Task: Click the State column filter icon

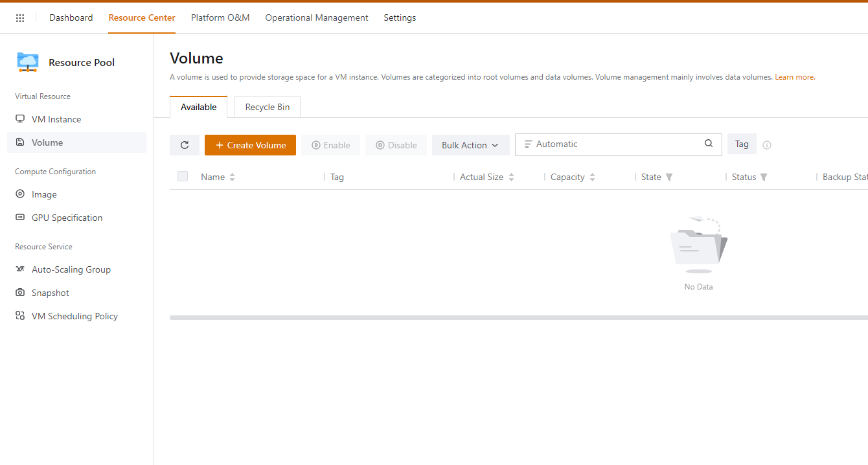Action: (x=669, y=177)
